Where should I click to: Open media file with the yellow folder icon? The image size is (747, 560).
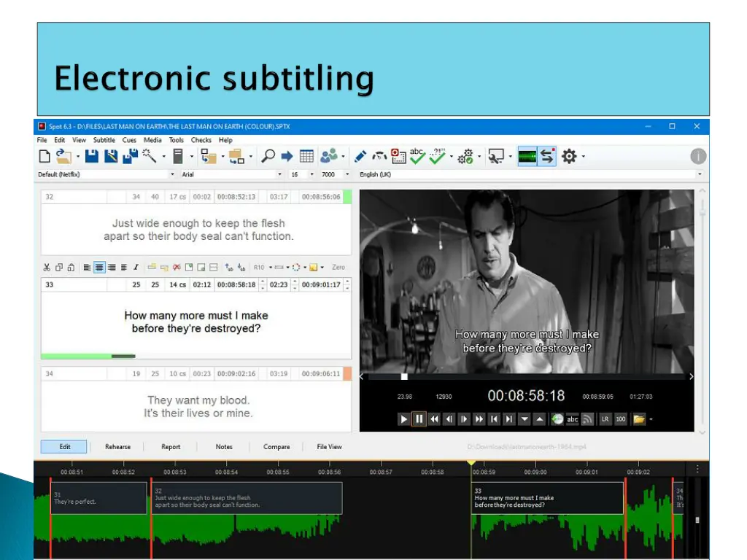(639, 419)
